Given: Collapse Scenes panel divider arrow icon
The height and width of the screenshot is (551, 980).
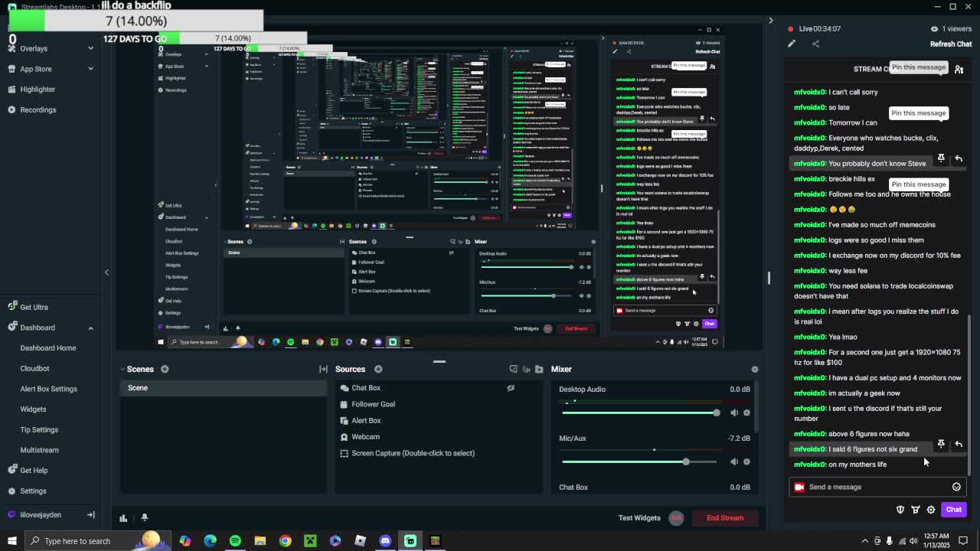Looking at the screenshot, I should point(323,369).
